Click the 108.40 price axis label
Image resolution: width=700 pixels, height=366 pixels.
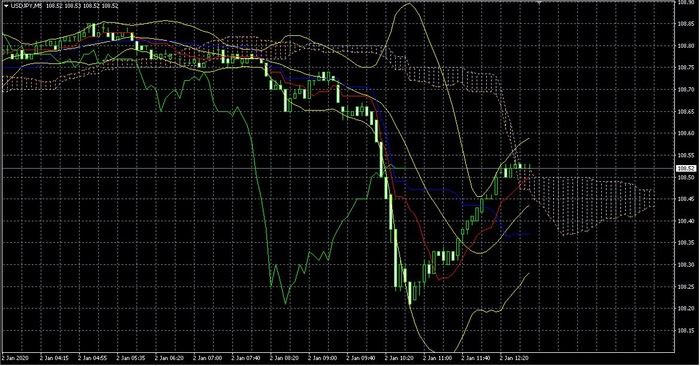click(x=686, y=221)
